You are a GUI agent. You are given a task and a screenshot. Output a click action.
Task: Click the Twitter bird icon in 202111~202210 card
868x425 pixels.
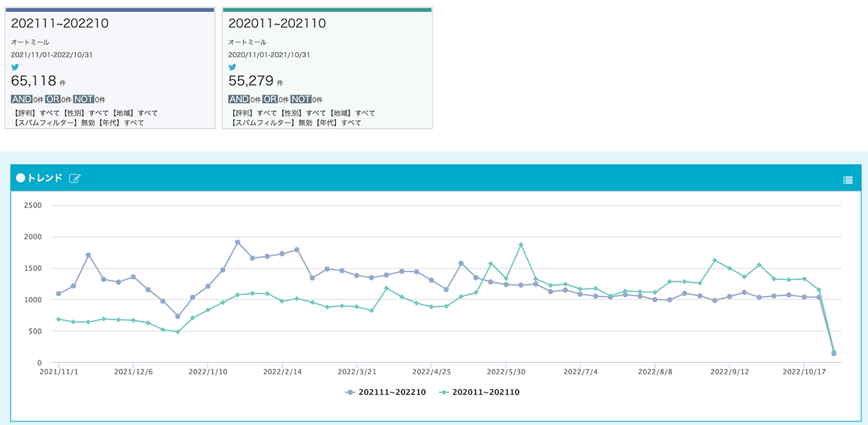click(15, 67)
